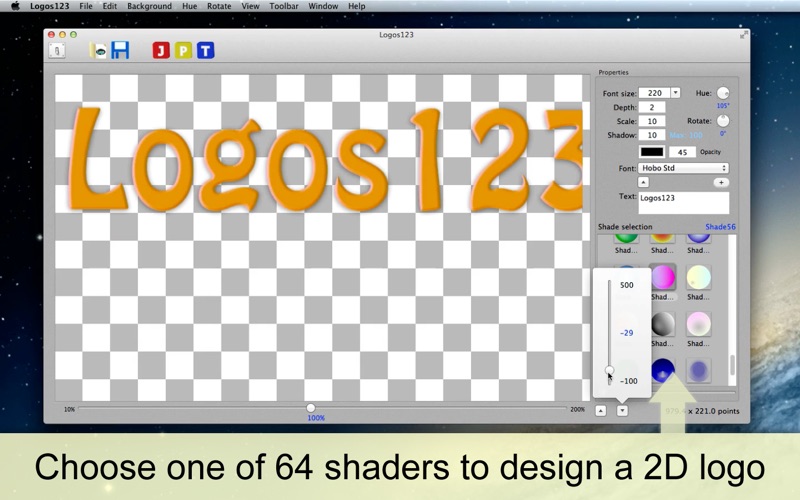
Task: Select the blurry purple shade thumbnail
Action: (x=698, y=370)
